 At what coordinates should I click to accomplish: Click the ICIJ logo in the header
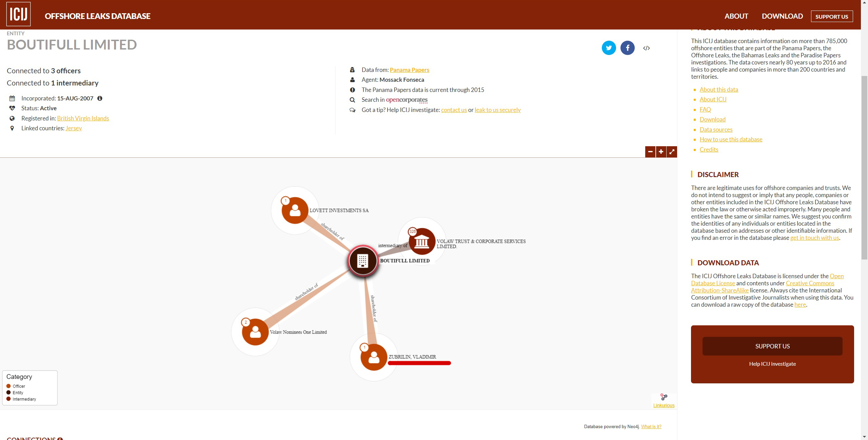click(x=18, y=14)
